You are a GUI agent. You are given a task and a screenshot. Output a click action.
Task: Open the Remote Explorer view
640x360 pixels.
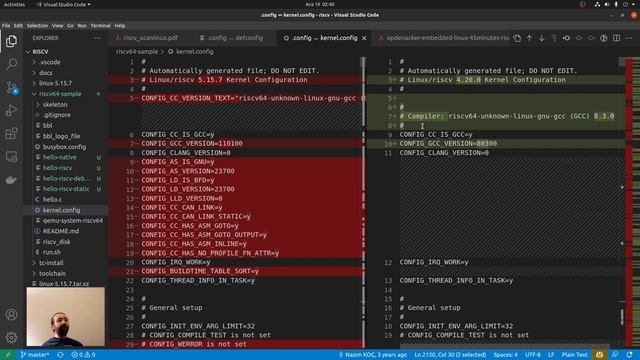point(11,157)
